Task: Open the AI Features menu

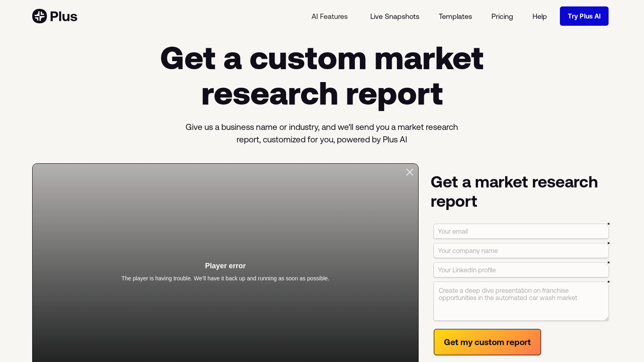Action: click(329, 16)
